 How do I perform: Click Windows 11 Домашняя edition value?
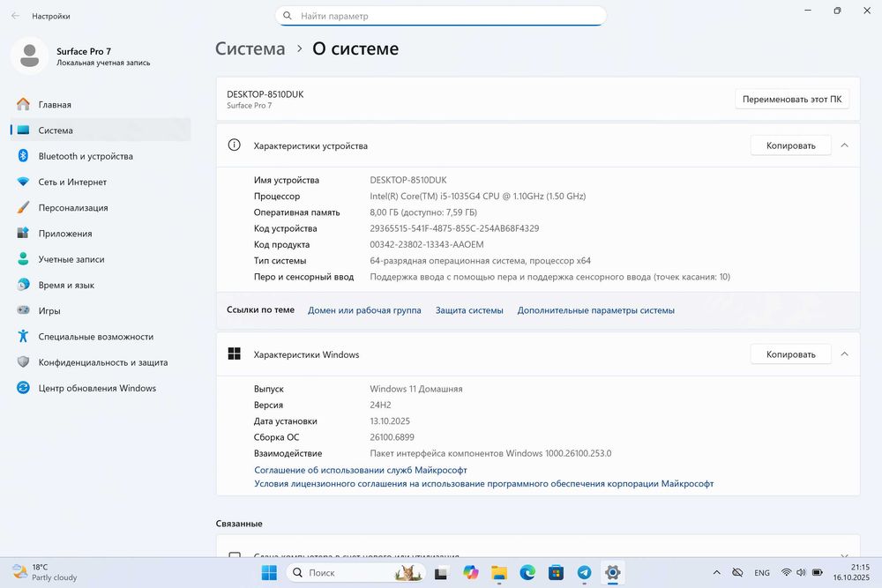415,389
